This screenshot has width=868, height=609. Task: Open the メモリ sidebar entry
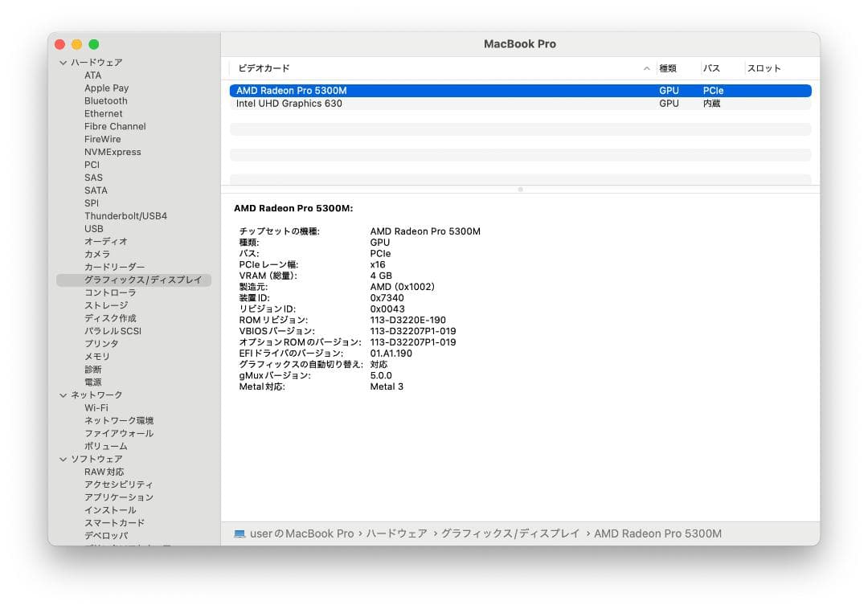coord(96,356)
